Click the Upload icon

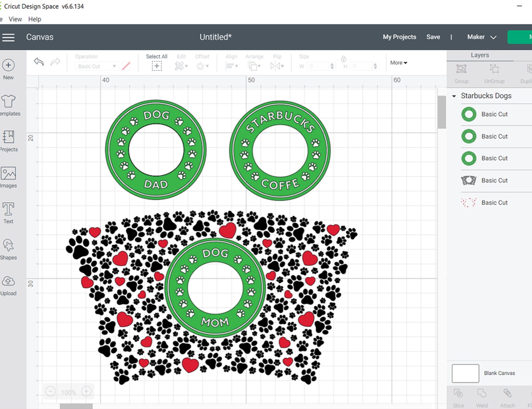[x=8, y=281]
